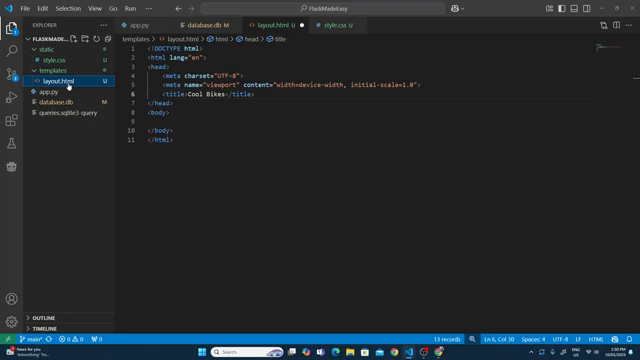Go forward in navigation history

[x=191, y=8]
